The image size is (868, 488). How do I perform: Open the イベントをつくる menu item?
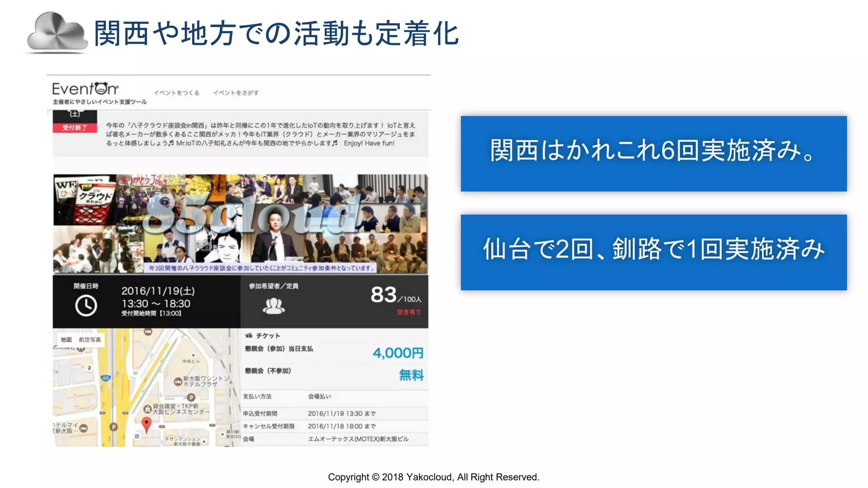pyautogui.click(x=176, y=93)
